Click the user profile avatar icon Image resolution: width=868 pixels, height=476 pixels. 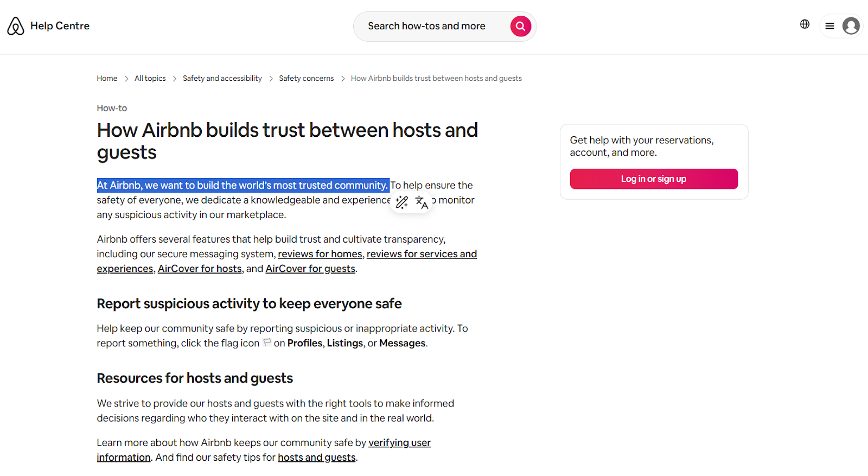(x=851, y=26)
